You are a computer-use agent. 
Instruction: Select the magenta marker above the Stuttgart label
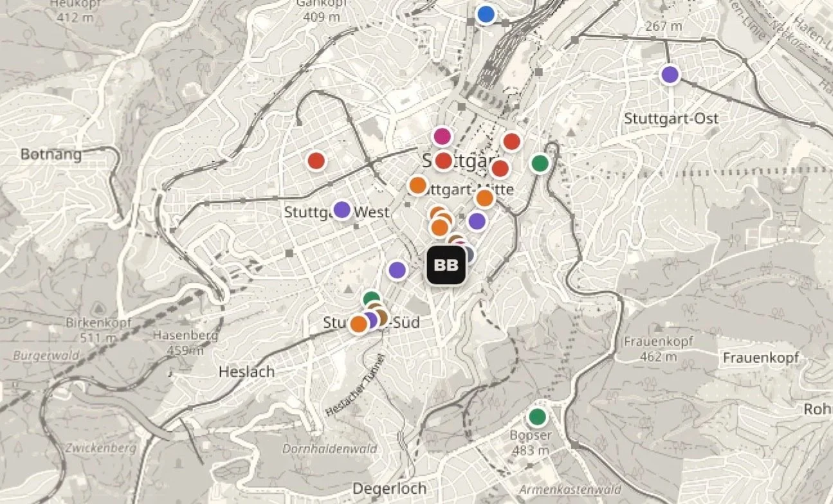click(x=442, y=136)
